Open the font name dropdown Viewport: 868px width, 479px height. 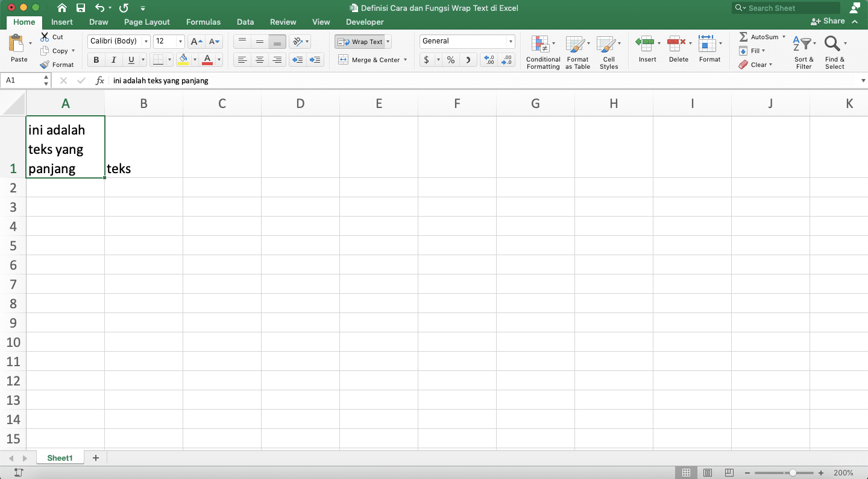click(x=146, y=42)
